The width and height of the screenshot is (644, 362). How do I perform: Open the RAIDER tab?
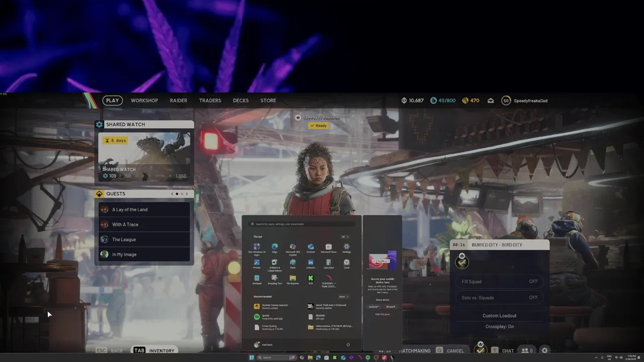[x=178, y=101]
